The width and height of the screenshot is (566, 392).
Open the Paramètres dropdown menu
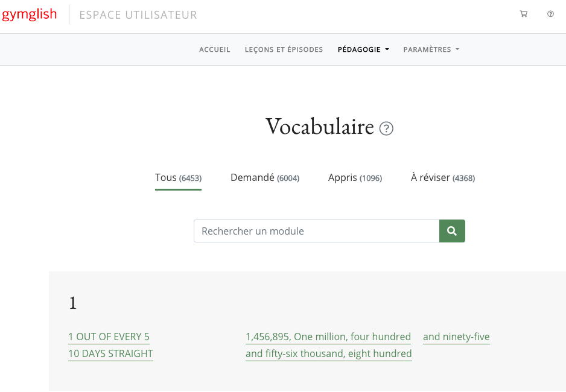coord(431,49)
